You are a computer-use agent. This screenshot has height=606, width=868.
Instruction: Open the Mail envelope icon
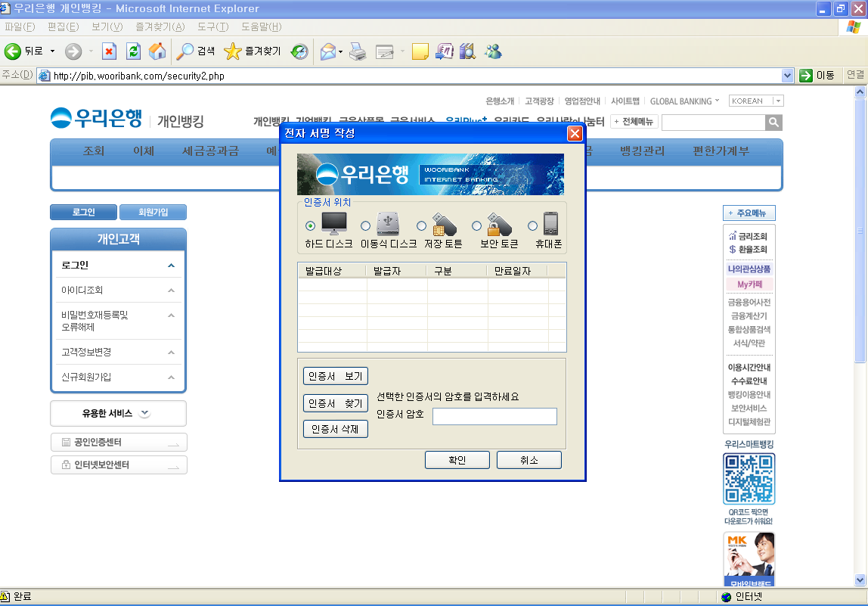pos(328,51)
